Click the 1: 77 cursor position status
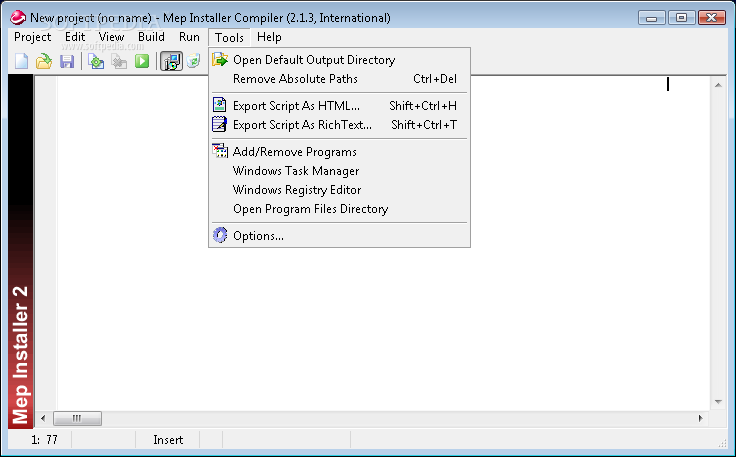 tap(45, 440)
